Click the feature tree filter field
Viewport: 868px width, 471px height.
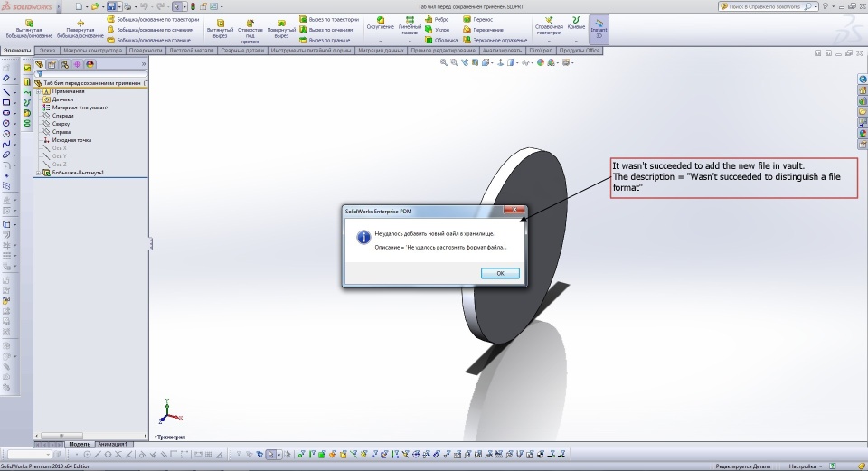pyautogui.click(x=91, y=73)
